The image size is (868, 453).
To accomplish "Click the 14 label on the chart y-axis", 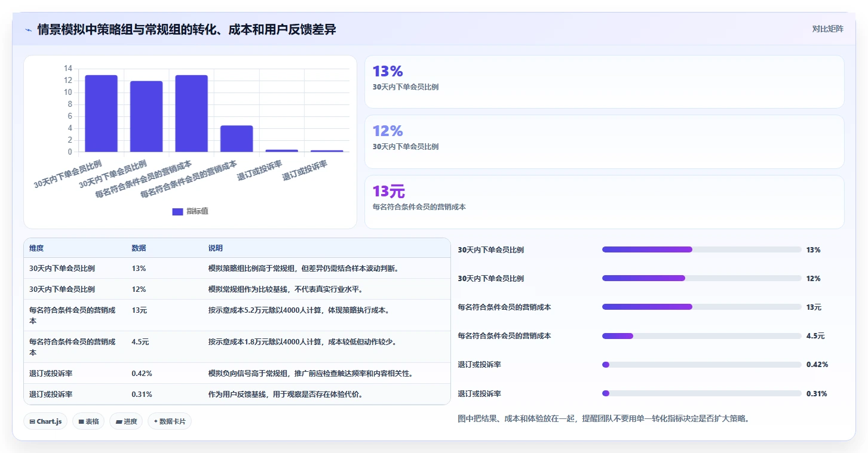I will coord(68,69).
